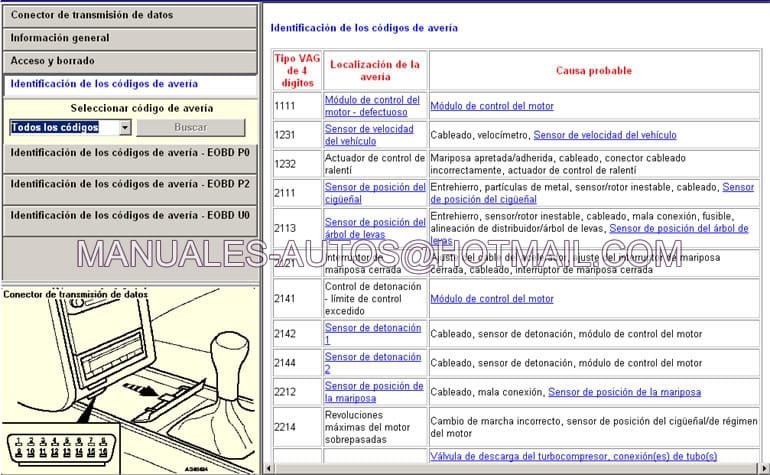770x475 pixels.
Task: Click the Buscar button
Action: pyautogui.click(x=191, y=128)
